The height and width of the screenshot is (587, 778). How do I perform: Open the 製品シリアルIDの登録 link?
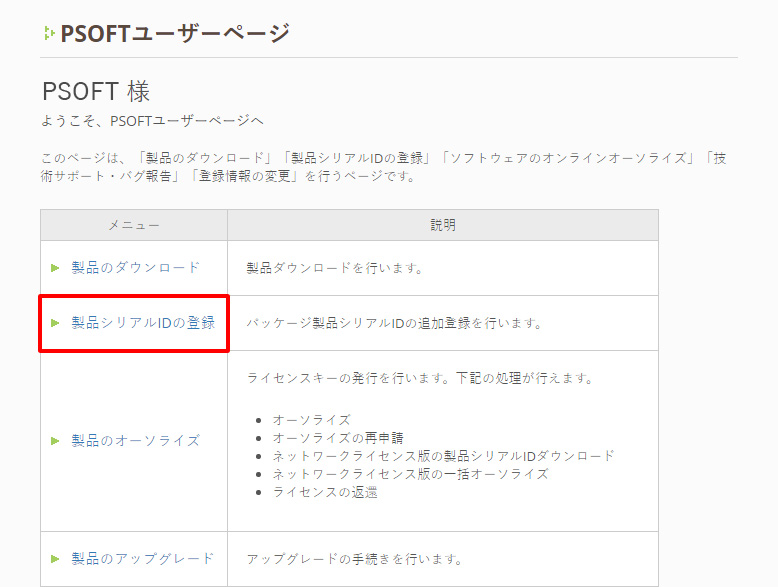[x=143, y=323]
